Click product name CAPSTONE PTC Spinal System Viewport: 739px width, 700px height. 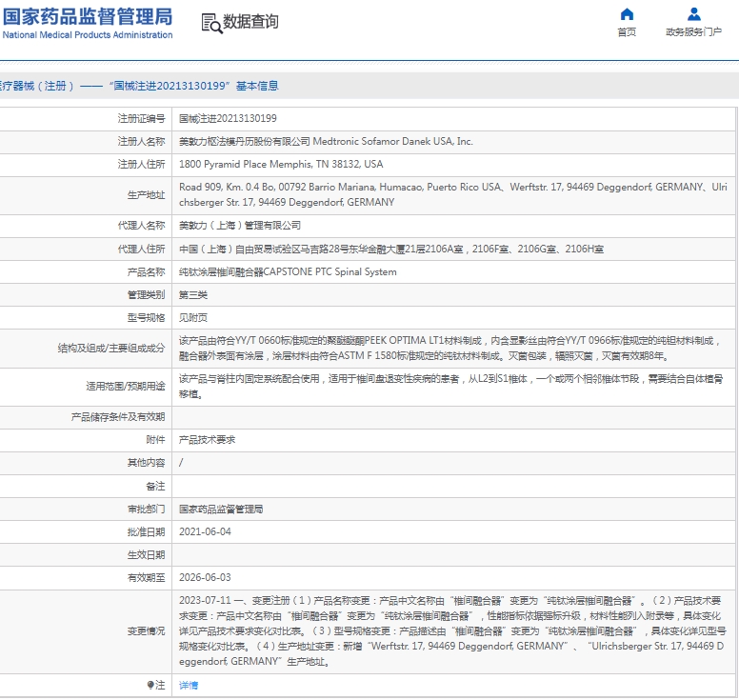click(x=288, y=272)
